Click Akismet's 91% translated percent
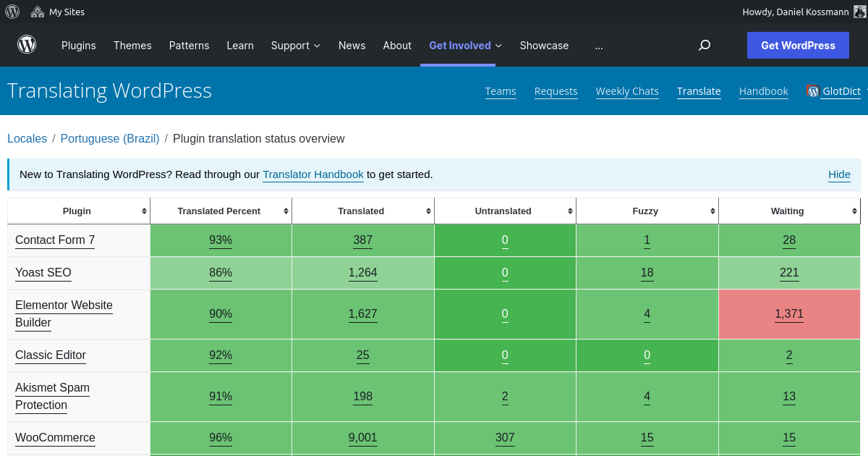 coord(221,397)
